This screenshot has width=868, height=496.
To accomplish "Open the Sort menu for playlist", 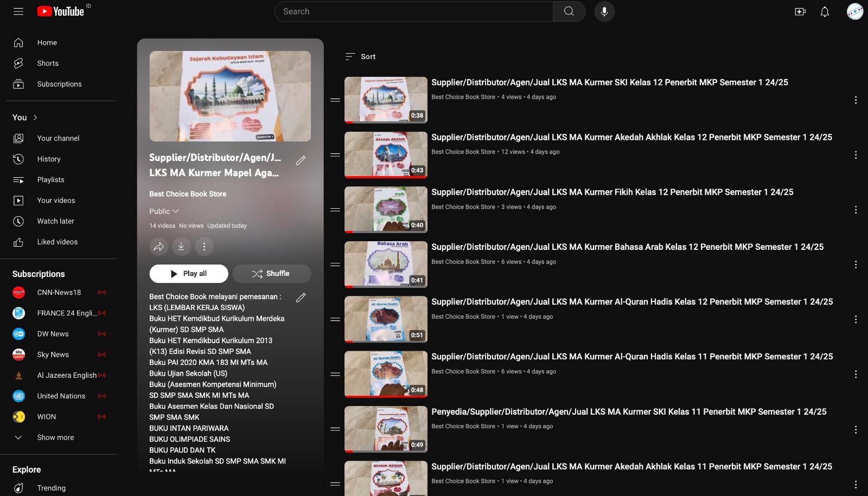I will tap(361, 57).
